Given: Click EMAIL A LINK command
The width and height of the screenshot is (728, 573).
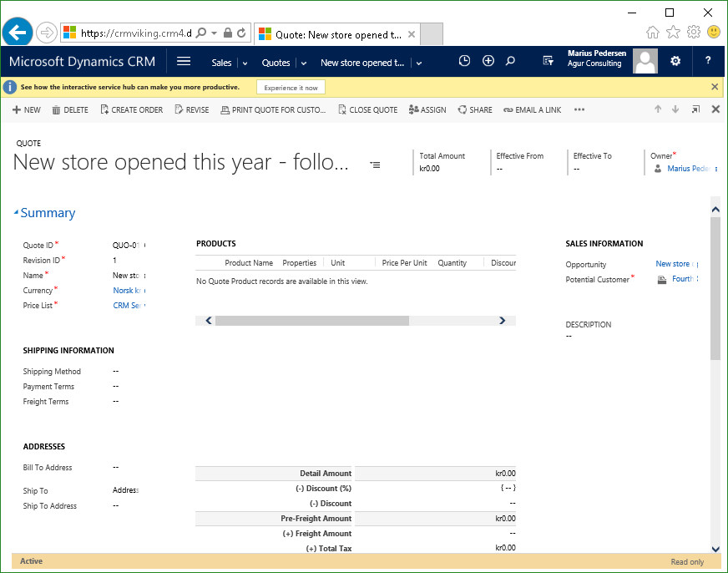Looking at the screenshot, I should [x=533, y=110].
